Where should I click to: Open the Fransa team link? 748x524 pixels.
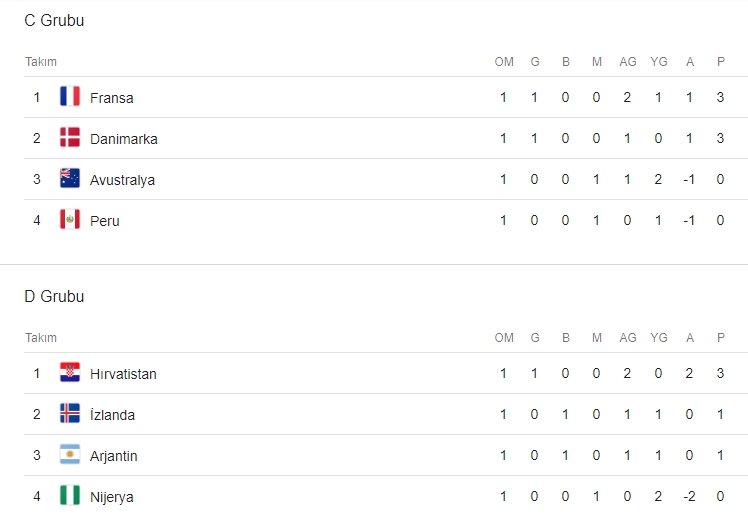[111, 98]
